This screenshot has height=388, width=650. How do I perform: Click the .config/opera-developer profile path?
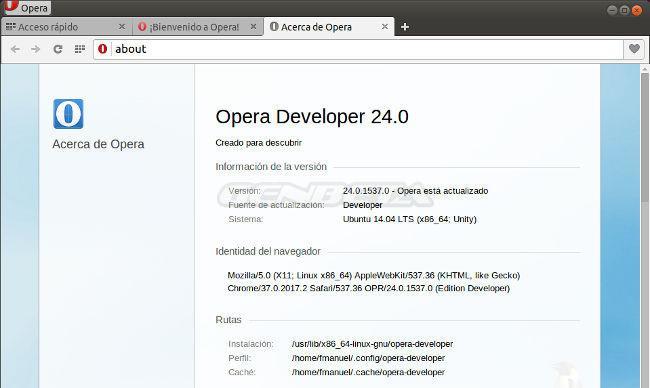(x=368, y=358)
